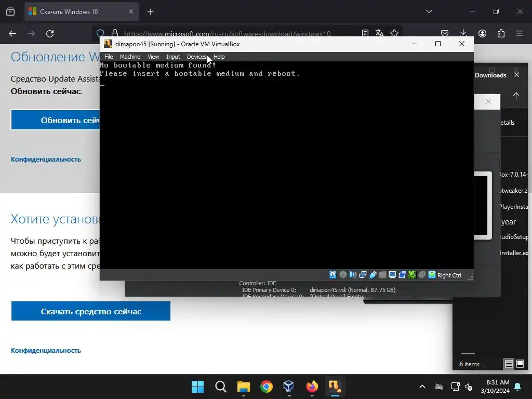Click the up arrow in the Downloads Explorer window
Viewport: 532px width, 399px height.
coord(516,96)
